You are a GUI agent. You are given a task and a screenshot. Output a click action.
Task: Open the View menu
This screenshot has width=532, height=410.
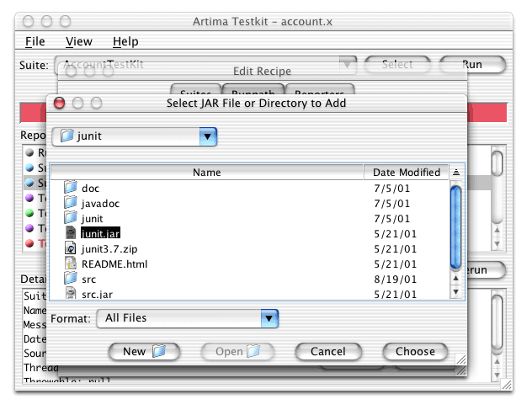tap(79, 41)
